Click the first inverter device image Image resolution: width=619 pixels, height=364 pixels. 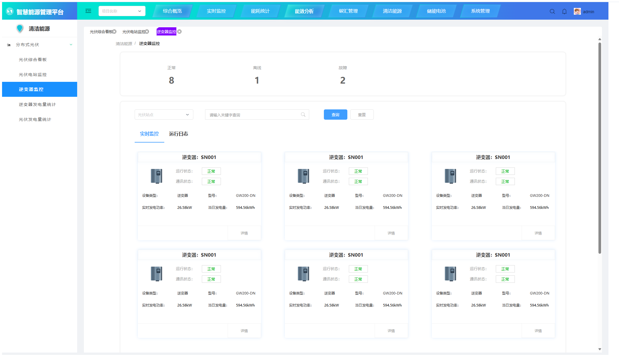click(156, 176)
